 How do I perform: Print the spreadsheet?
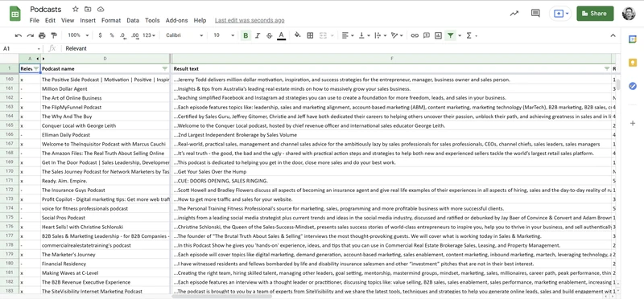click(42, 35)
